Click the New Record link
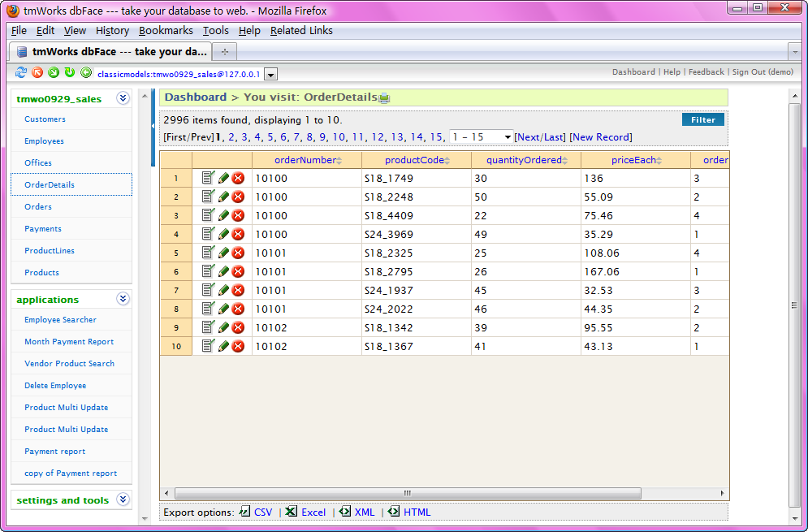808x532 pixels. pos(601,137)
